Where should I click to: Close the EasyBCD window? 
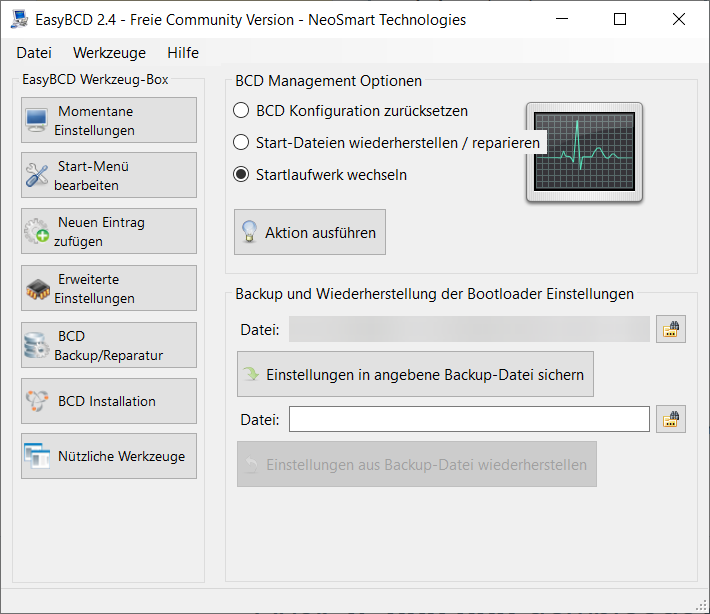coord(679,19)
